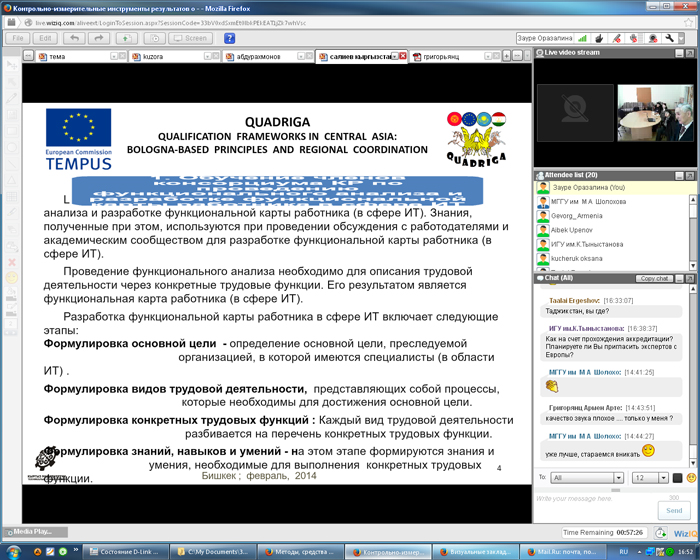The height and width of the screenshot is (560, 700).
Task: Click the media player toolbar button
Action: pyautogui.click(x=154, y=38)
